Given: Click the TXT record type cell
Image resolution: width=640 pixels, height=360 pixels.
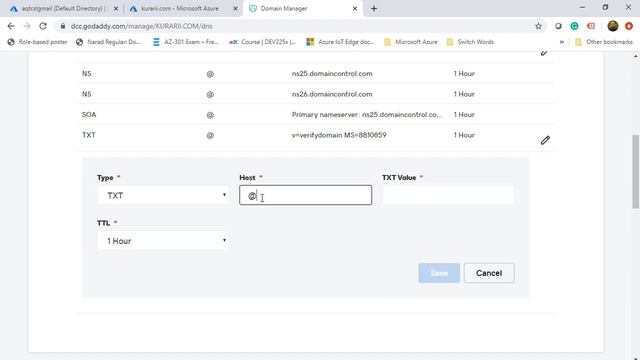Looking at the screenshot, I should (89, 135).
